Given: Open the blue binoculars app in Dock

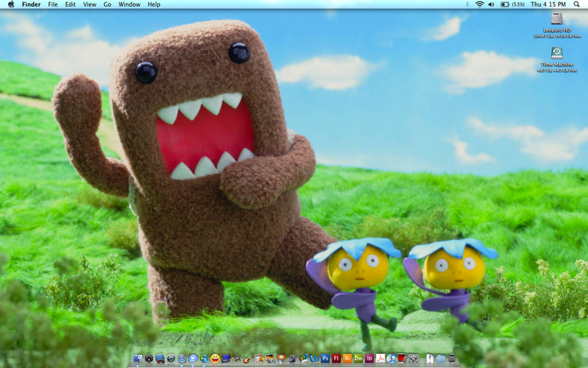Looking at the screenshot, I should [159, 358].
